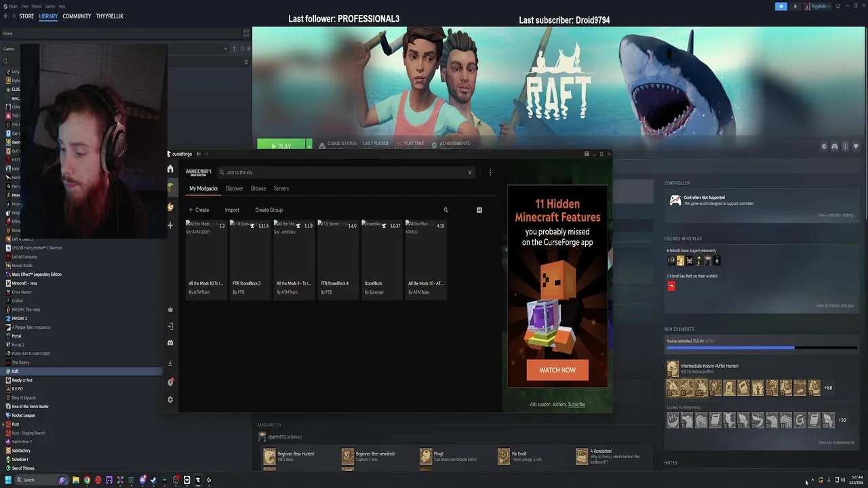Screen dimensions: 868x488
Task: Click Raft favorite heart icon in Steam
Action: 856,146
